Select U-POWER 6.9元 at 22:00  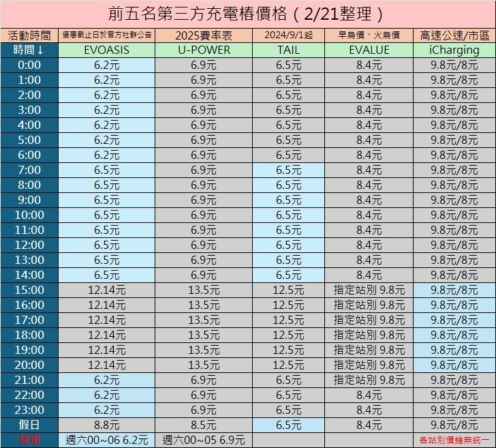pyautogui.click(x=204, y=395)
